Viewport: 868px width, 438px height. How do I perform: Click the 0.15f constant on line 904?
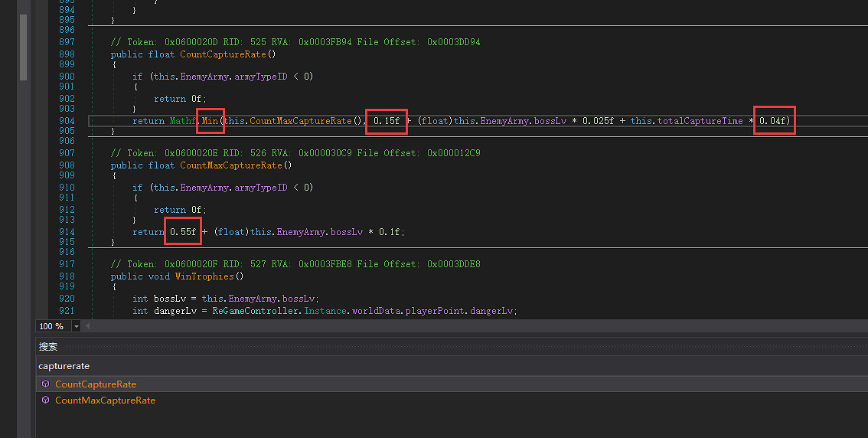pos(386,121)
